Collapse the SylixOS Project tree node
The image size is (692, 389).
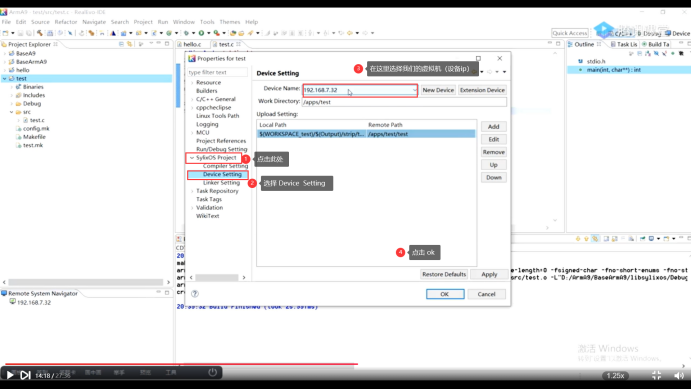coord(192,158)
